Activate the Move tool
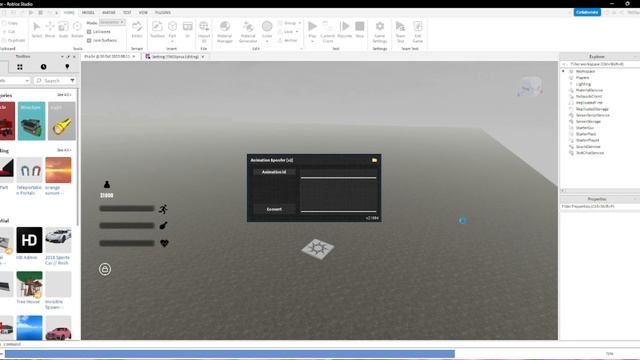Image resolution: width=640 pixels, height=360 pixels. click(x=50, y=29)
